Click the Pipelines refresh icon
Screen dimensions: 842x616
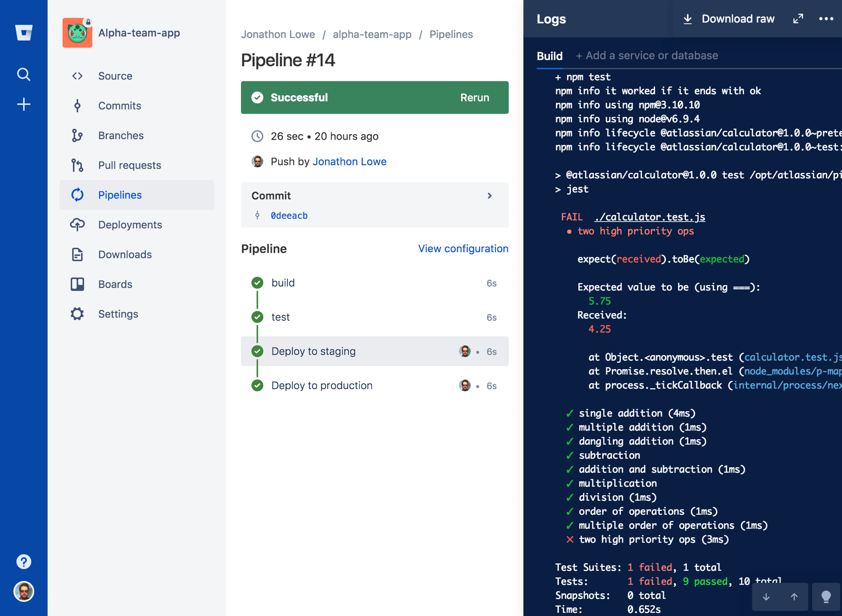pos(77,195)
